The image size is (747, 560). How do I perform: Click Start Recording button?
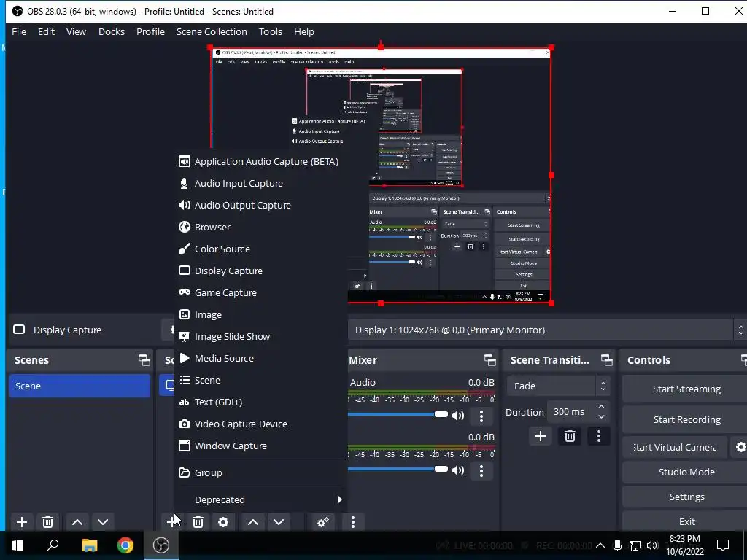686,419
